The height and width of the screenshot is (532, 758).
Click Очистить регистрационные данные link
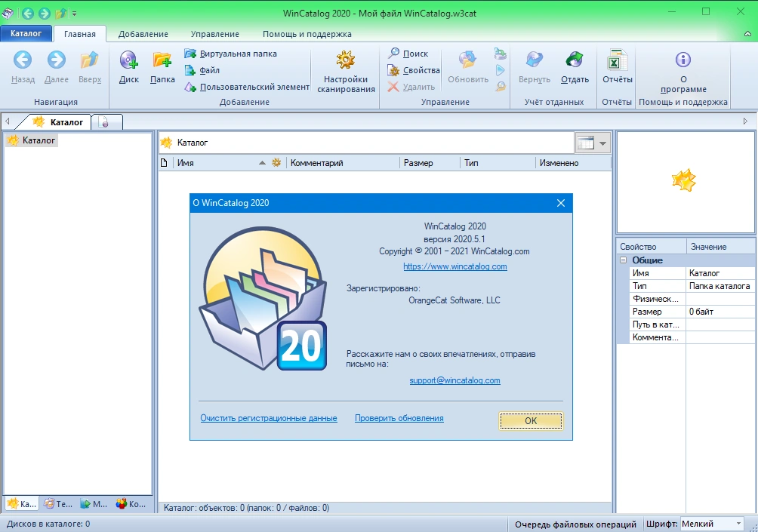click(269, 418)
